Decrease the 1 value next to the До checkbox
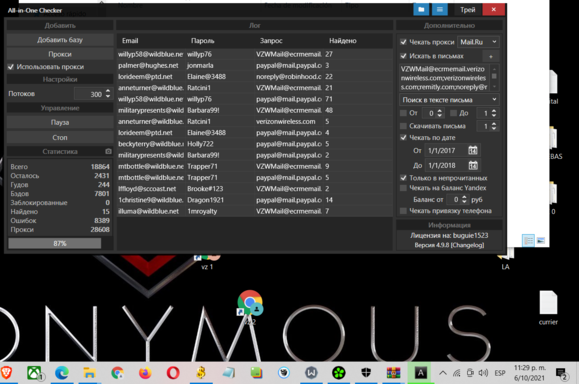Screen dimensions: 579x384 point(494,116)
